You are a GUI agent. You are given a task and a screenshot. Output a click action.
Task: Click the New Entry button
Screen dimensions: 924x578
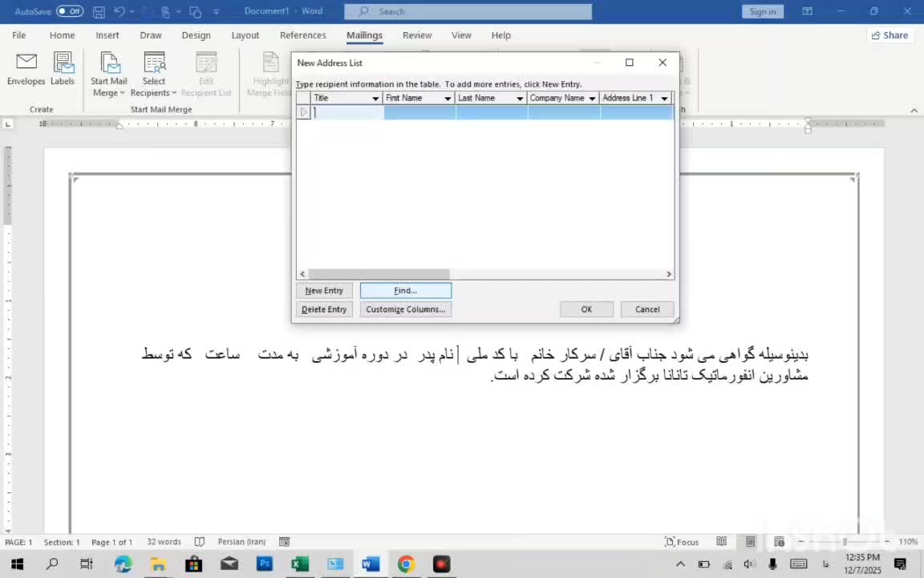(x=323, y=290)
